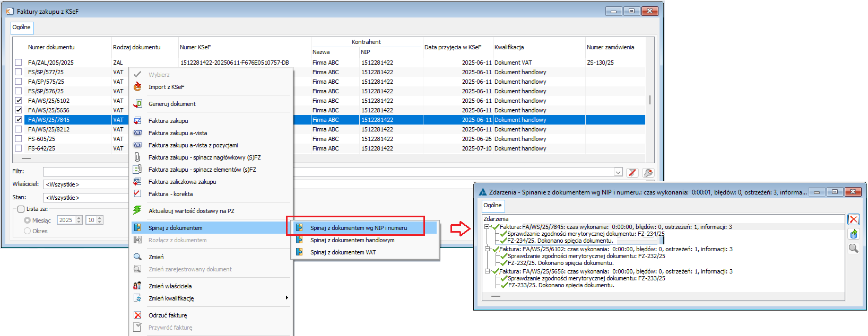The height and width of the screenshot is (336, 868).
Task: Click the Import z KSeF icon
Action: (137, 87)
